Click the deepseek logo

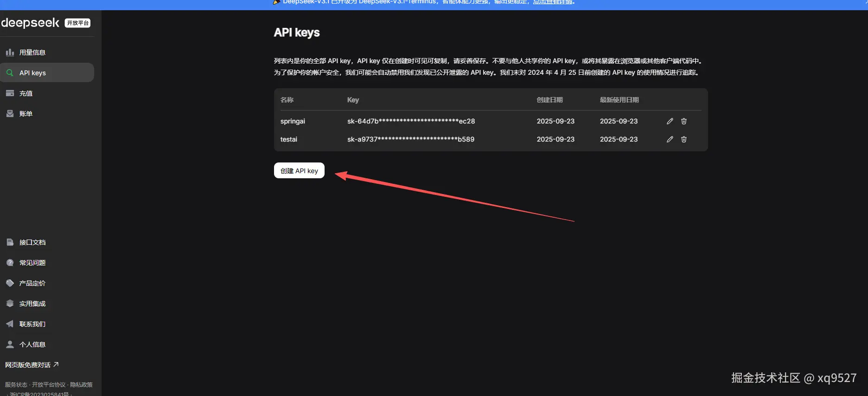pos(30,23)
